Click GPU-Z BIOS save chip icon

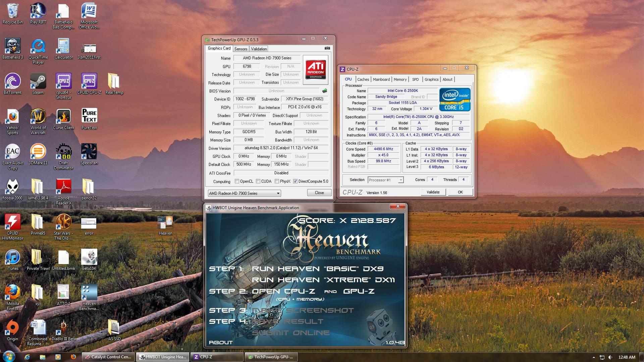324,91
